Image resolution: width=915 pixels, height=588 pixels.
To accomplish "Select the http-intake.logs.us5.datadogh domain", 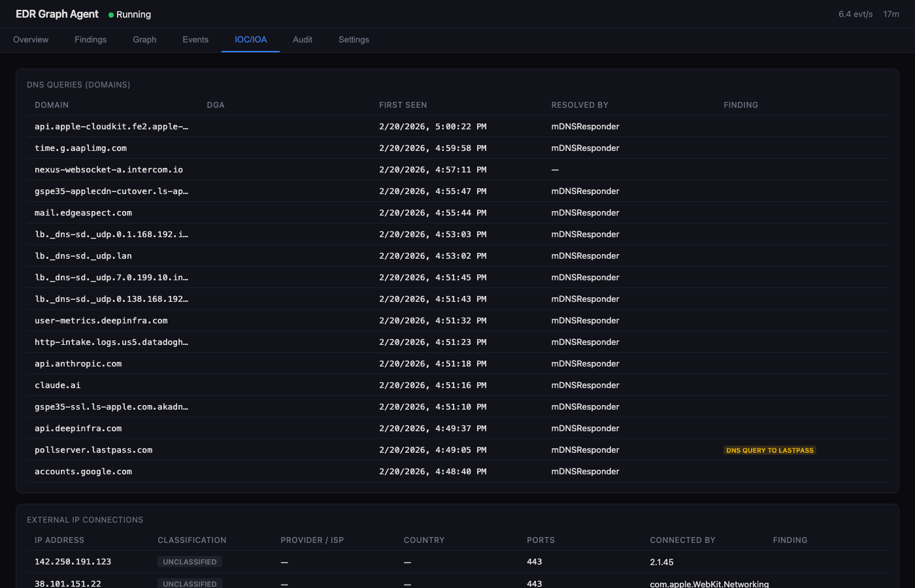I will tap(111, 342).
